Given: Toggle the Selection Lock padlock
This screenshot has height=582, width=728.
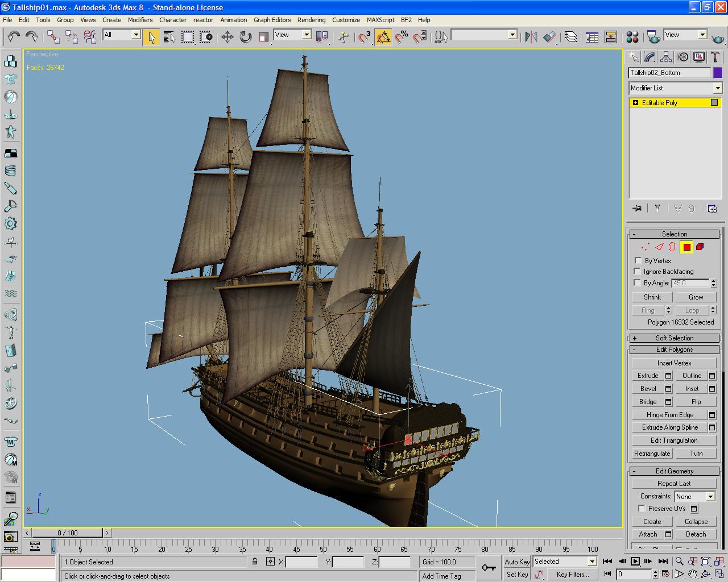Looking at the screenshot, I should 255,562.
